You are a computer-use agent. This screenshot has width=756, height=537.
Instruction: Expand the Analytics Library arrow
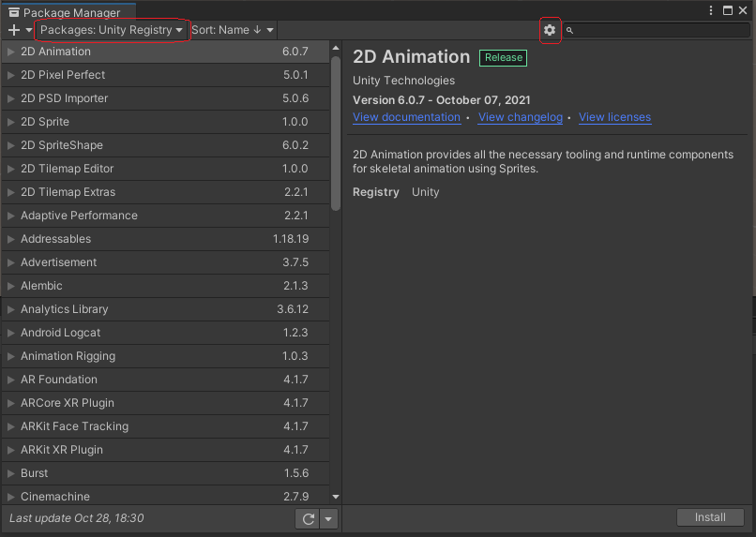point(10,309)
